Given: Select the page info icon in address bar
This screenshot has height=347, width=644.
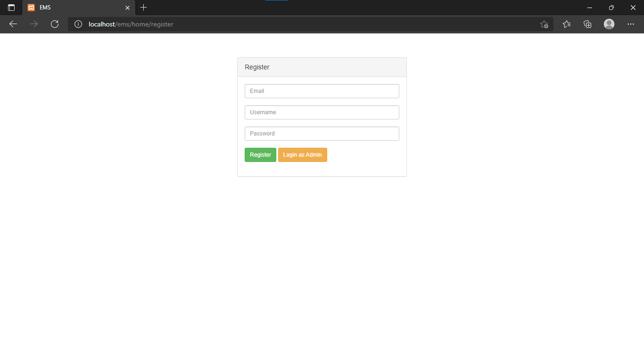Looking at the screenshot, I should 78,24.
